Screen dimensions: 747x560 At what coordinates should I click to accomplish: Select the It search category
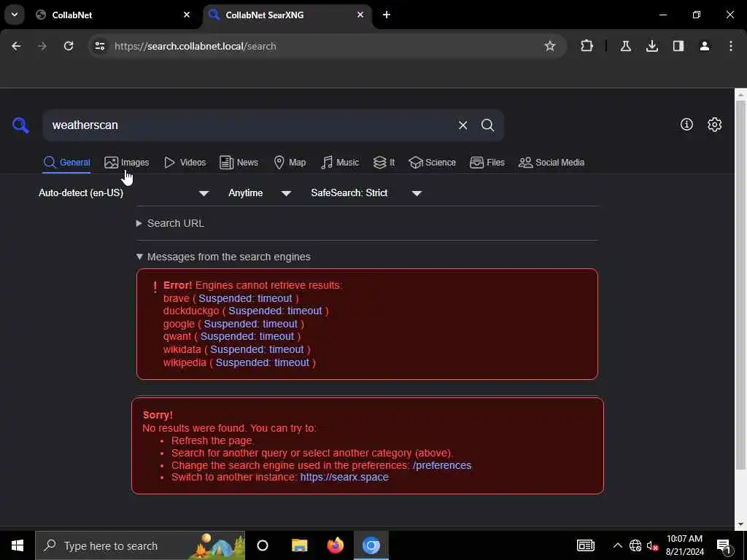[384, 163]
